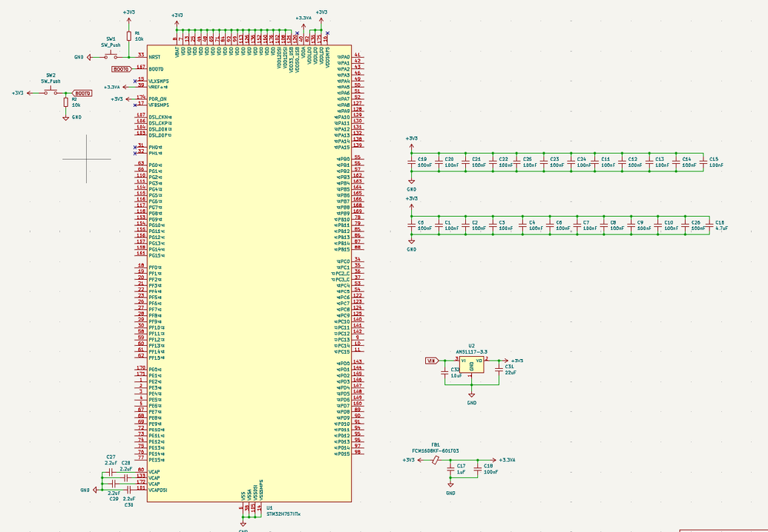Select capacitor C19 symbol
The width and height of the screenshot is (768, 532).
(x=411, y=162)
